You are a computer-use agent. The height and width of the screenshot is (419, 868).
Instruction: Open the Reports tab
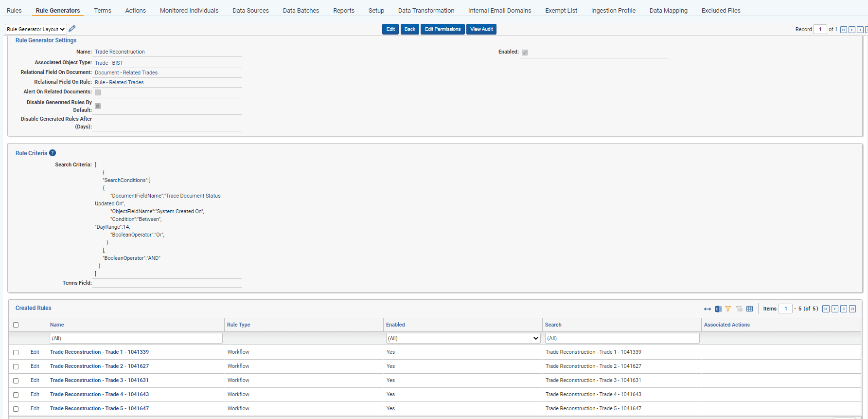click(x=344, y=10)
